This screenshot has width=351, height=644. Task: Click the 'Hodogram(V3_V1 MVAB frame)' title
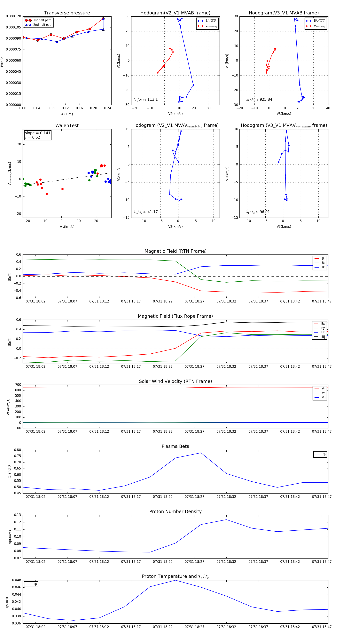284,13
